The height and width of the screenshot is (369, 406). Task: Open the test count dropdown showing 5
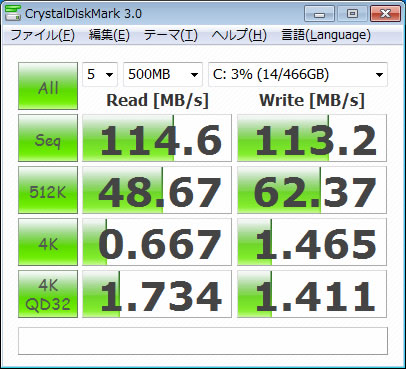(x=100, y=74)
